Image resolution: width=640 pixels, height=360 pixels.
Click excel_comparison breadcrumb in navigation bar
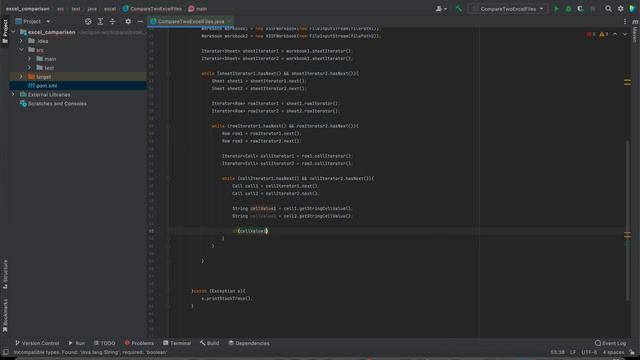tap(27, 9)
